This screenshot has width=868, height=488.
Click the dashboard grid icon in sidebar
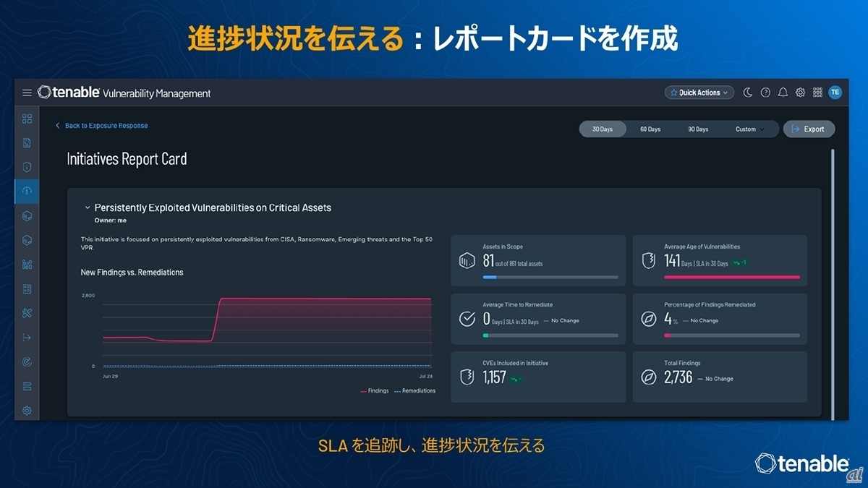tap(27, 119)
